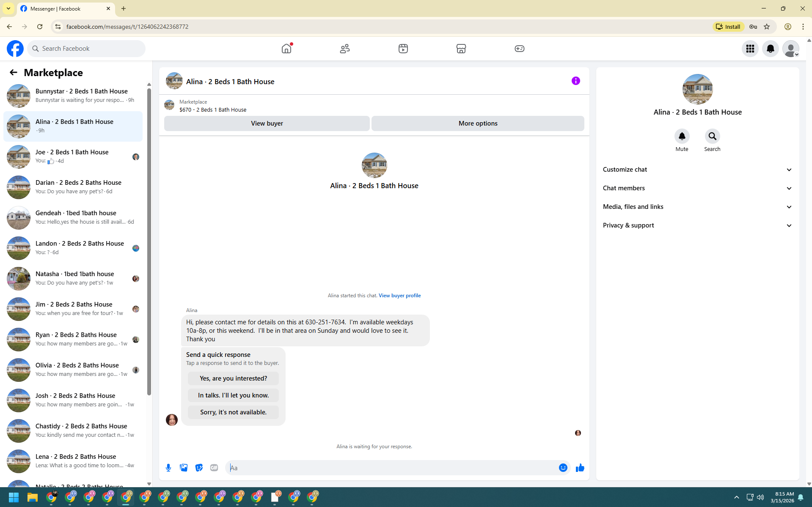Open Darian's 2 Beds 2 Baths House chat
The image size is (812, 507).
[73, 187]
